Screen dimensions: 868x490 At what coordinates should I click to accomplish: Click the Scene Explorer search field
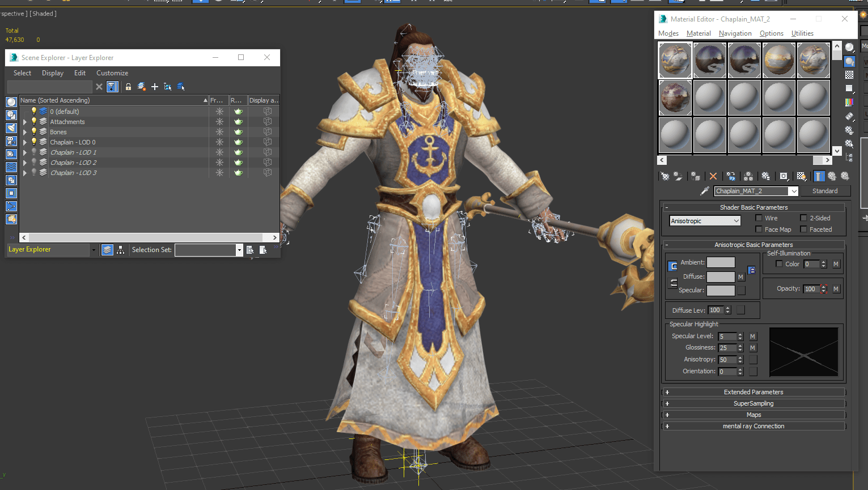(49, 87)
